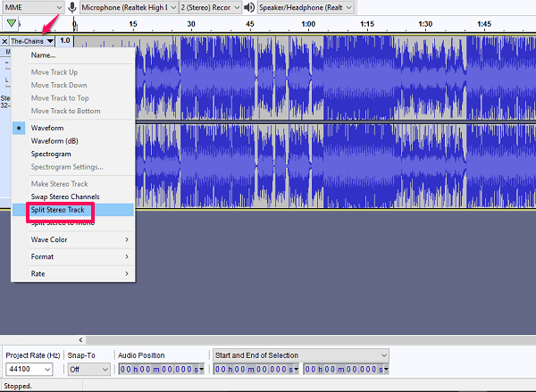Open Speaker/Headphone playback device dropdown
The width and height of the screenshot is (536, 392).
[306, 7]
